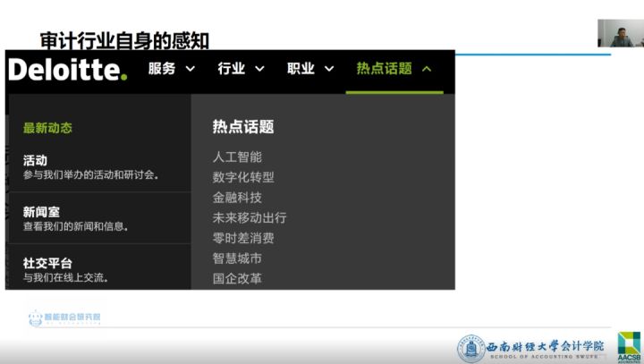Screen dimensions: 644x364
Task: Click the presenter webcam thumbnail
Action: (621, 33)
